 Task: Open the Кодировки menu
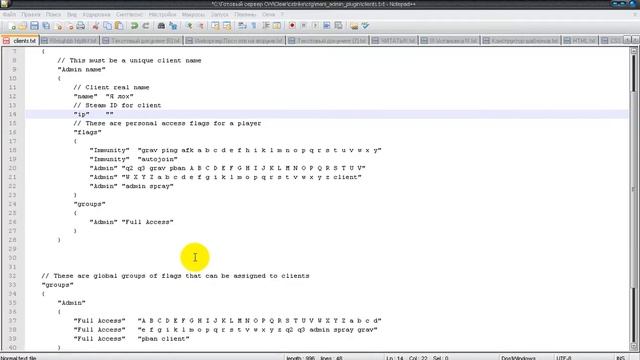point(96,14)
